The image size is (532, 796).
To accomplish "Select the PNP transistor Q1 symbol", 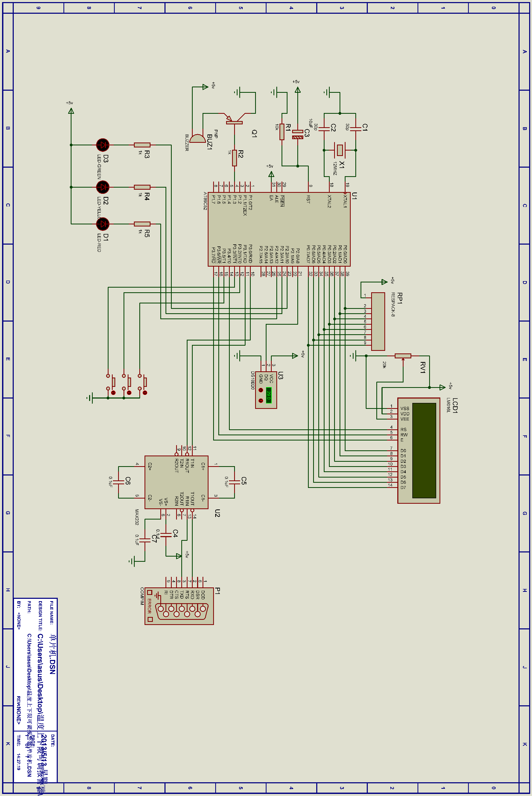I will [x=234, y=119].
